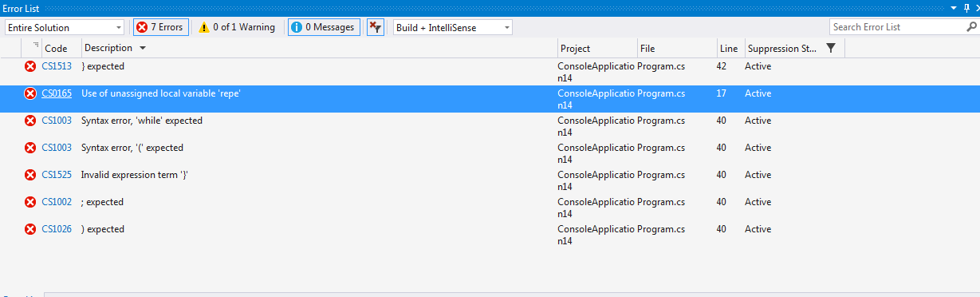Image resolution: width=980 pixels, height=297 pixels.
Task: Click the error icon on the CS1513 row
Action: 30,66
